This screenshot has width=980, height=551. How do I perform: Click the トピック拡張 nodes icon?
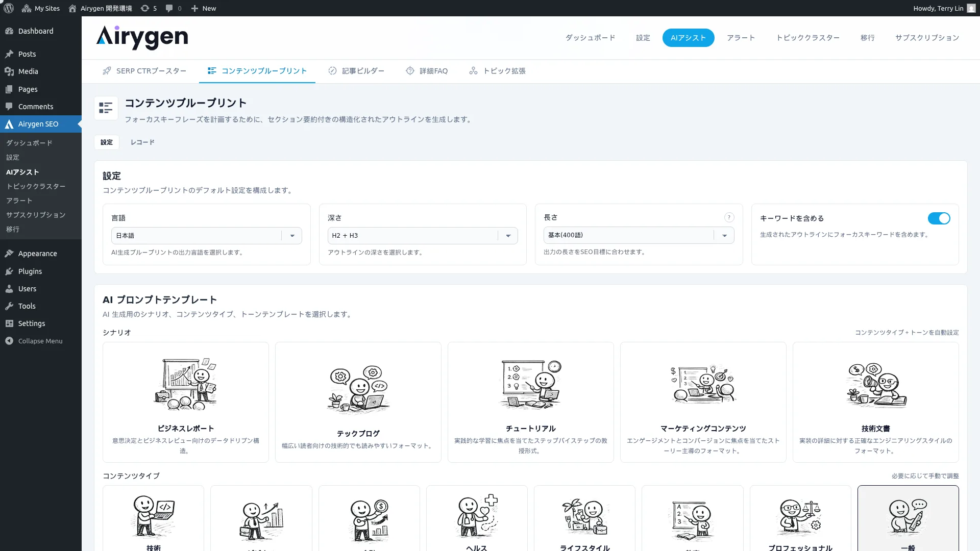pyautogui.click(x=474, y=71)
